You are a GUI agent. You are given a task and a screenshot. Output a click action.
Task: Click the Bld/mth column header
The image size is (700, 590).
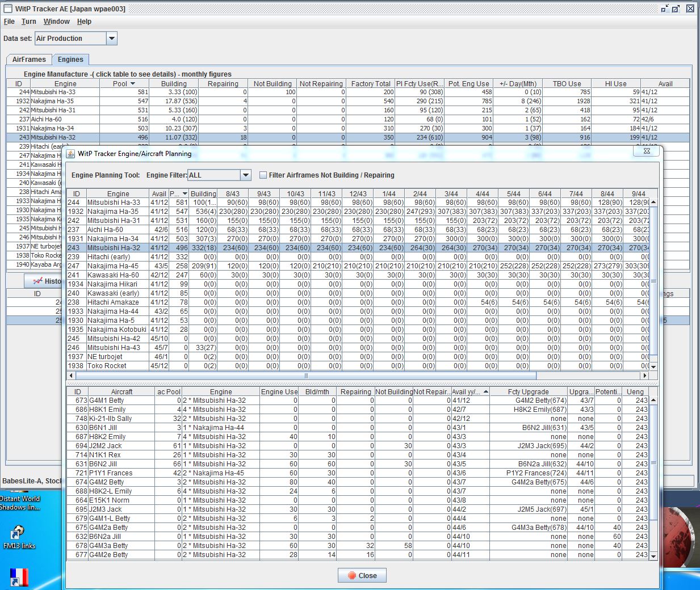(x=317, y=392)
